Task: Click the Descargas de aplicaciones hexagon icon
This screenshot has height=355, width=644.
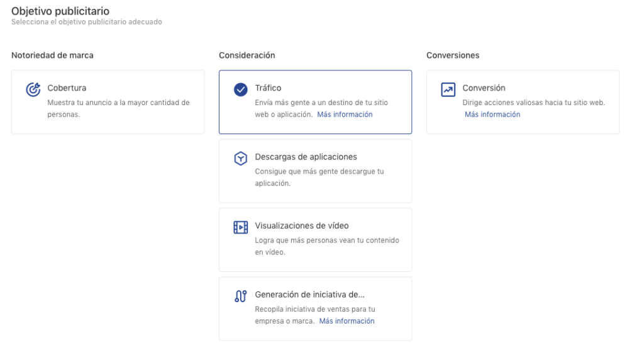Action: point(241,158)
